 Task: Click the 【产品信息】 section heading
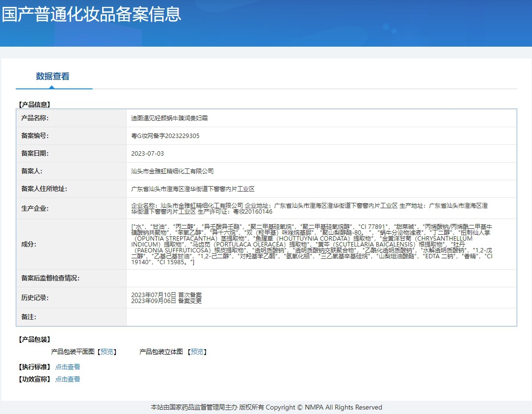tap(34, 105)
